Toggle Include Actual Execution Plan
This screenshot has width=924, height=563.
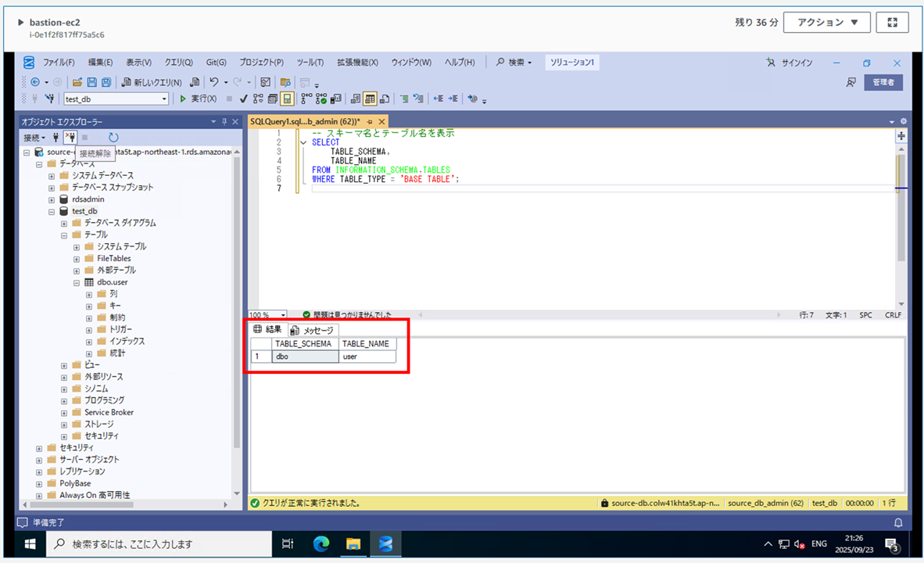[x=306, y=99]
